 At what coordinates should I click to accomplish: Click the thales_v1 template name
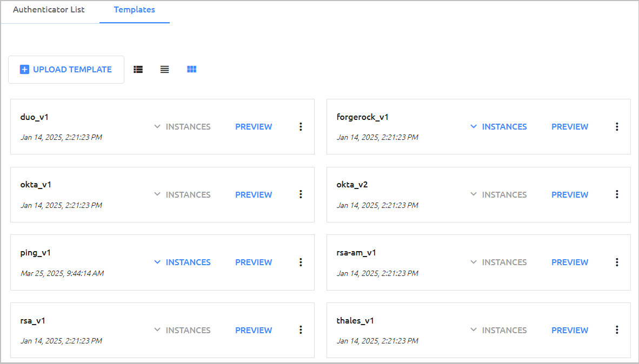(x=355, y=321)
